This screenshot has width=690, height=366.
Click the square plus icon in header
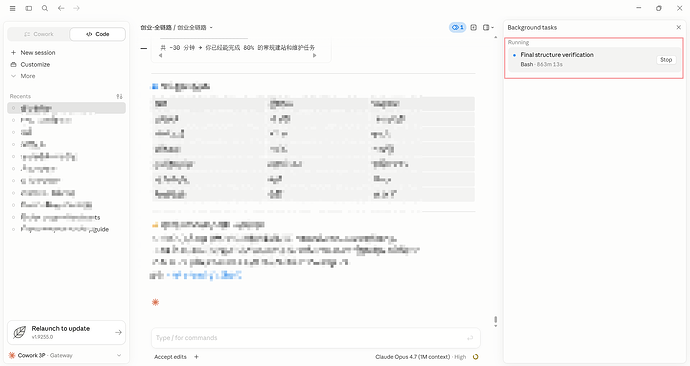coord(473,27)
